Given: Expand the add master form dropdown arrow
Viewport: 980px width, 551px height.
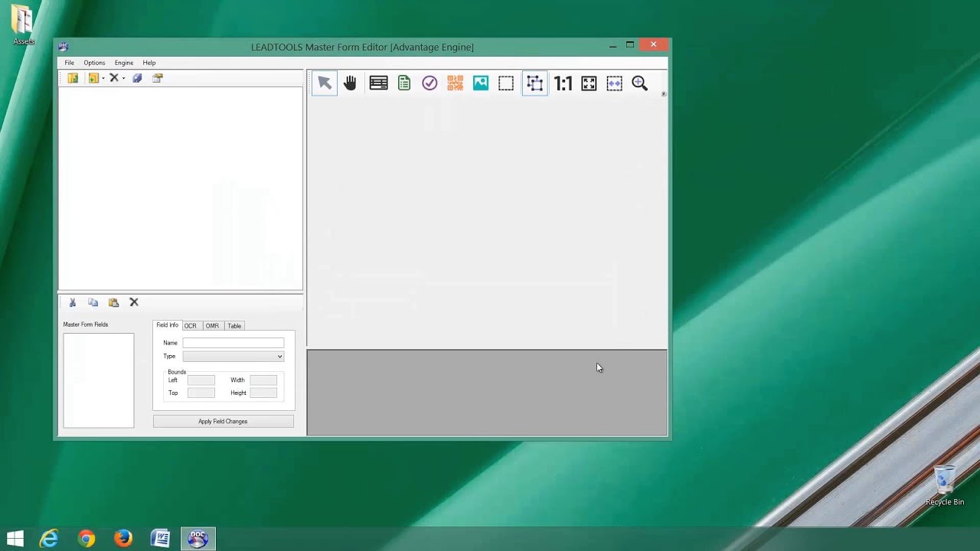Looking at the screenshot, I should pyautogui.click(x=103, y=78).
